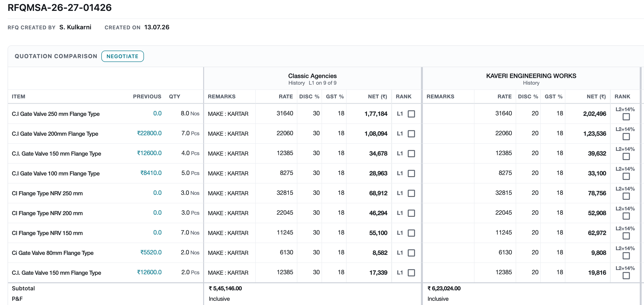The width and height of the screenshot is (644, 305).
Task: Click net amount 2,02,496
Action: (595, 114)
